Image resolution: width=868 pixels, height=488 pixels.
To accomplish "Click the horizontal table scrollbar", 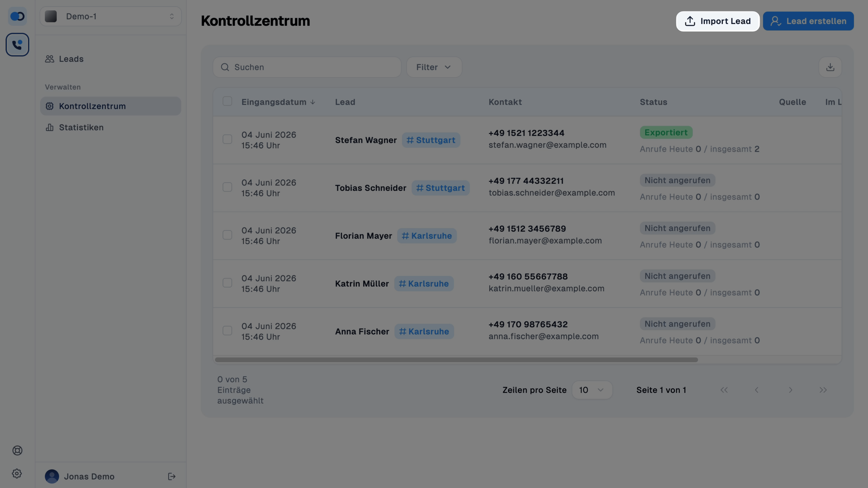I will coord(456,360).
